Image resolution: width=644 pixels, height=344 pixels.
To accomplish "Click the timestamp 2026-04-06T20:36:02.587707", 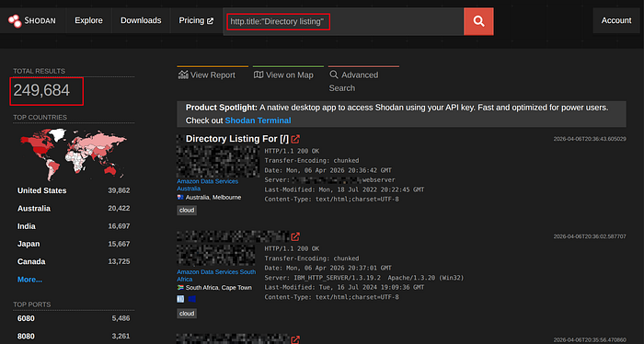I will (x=590, y=237).
